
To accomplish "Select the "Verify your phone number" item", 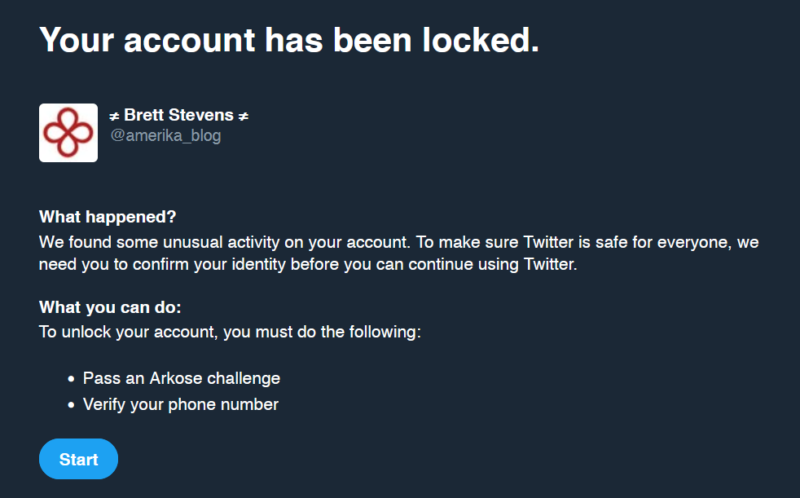I will coord(180,405).
